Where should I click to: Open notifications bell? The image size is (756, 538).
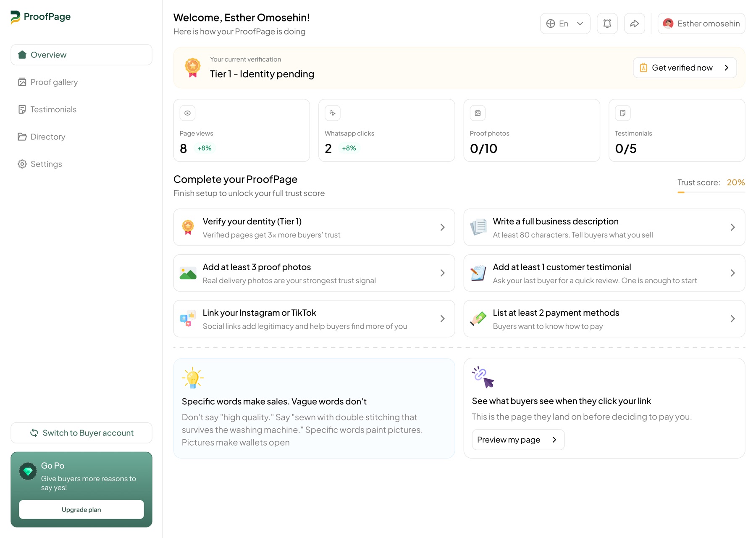click(x=607, y=24)
